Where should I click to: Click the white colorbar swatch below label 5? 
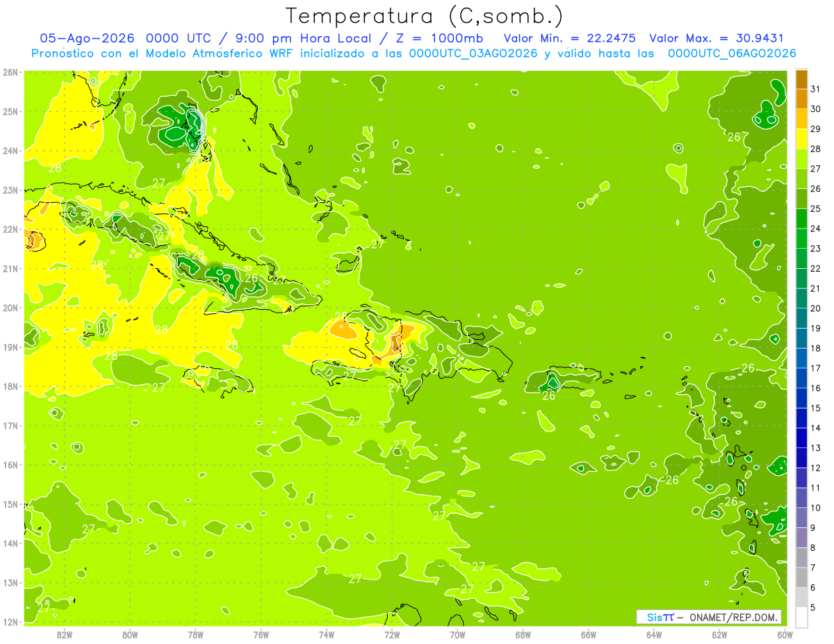coord(801,618)
